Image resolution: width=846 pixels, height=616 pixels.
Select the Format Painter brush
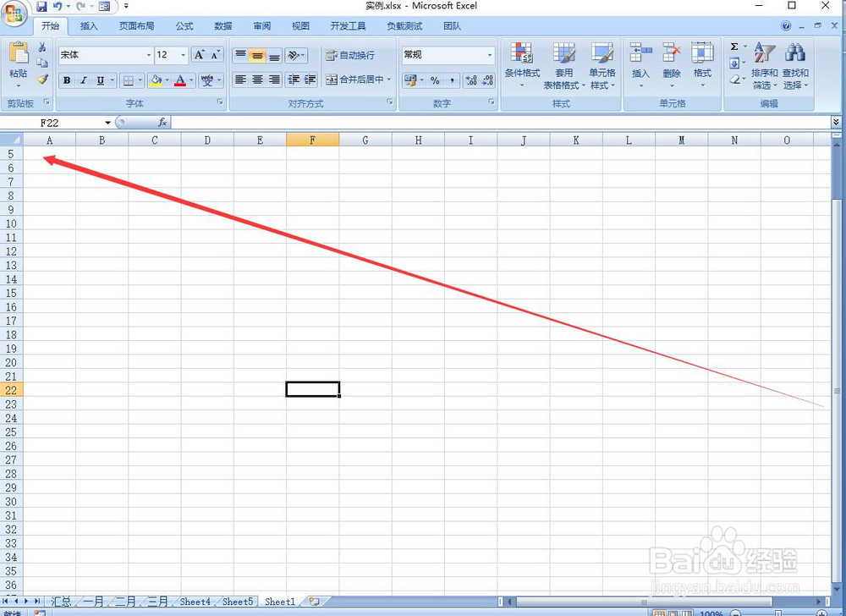tap(42, 80)
